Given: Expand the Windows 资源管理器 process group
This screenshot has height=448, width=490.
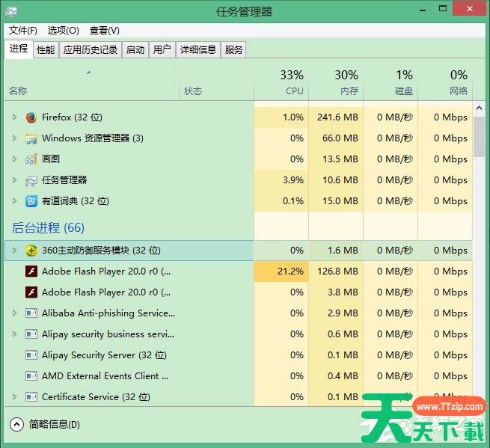Looking at the screenshot, I should point(13,138).
